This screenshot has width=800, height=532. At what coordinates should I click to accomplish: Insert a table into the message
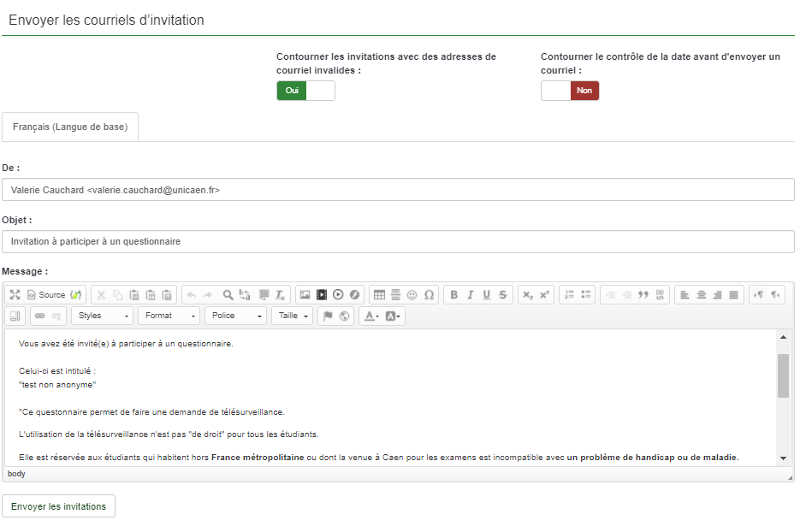click(x=379, y=295)
